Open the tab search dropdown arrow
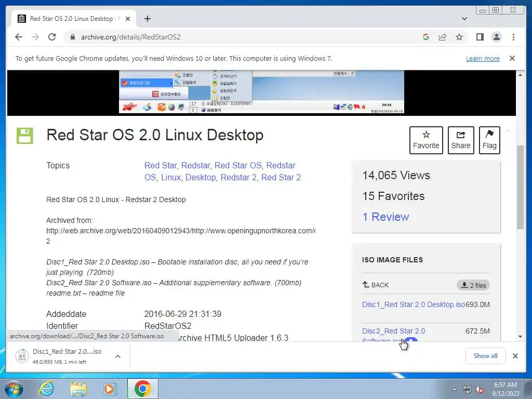This screenshot has height=399, width=532. [x=464, y=19]
